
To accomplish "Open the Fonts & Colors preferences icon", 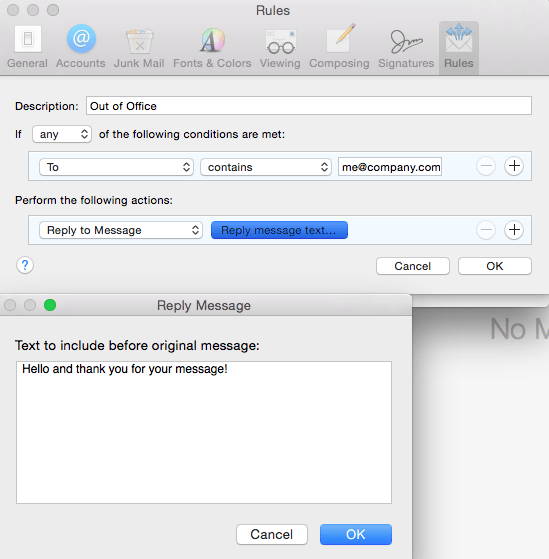I will [212, 40].
